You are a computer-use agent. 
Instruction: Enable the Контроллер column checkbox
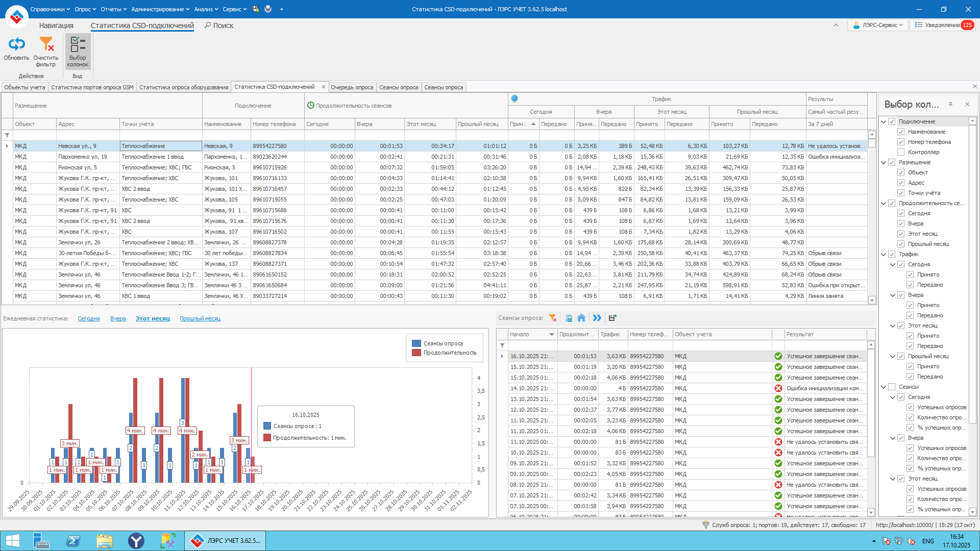pyautogui.click(x=901, y=152)
